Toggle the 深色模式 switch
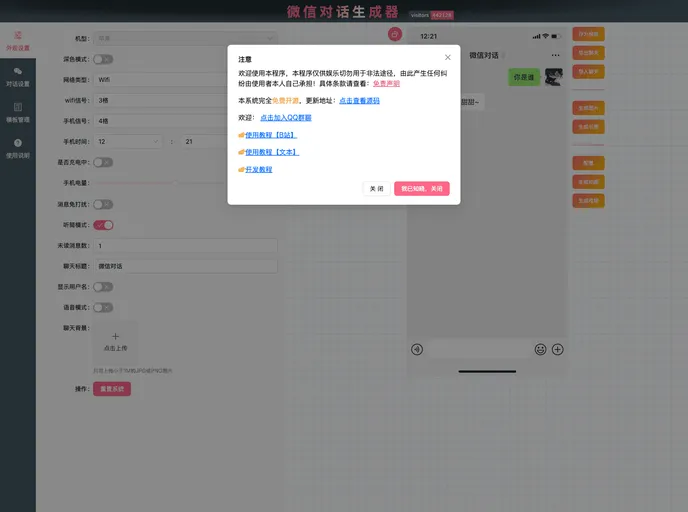The height and width of the screenshot is (512, 688). click(103, 59)
